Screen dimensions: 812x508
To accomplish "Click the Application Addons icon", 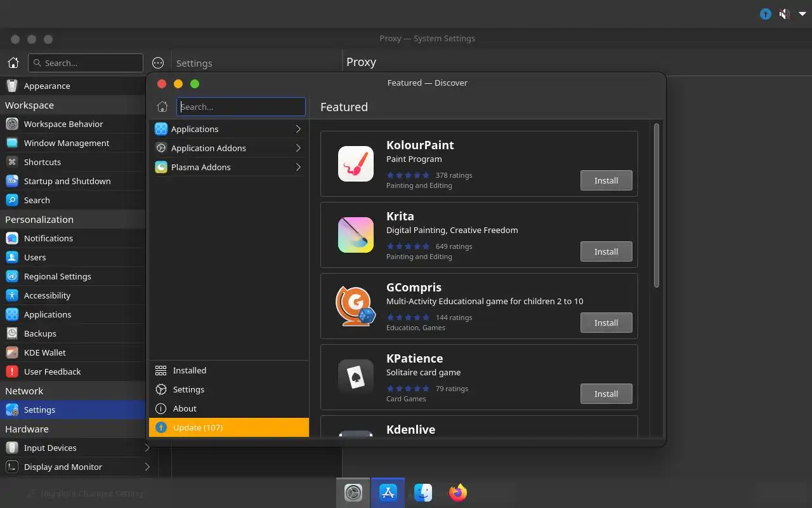I will point(161,148).
